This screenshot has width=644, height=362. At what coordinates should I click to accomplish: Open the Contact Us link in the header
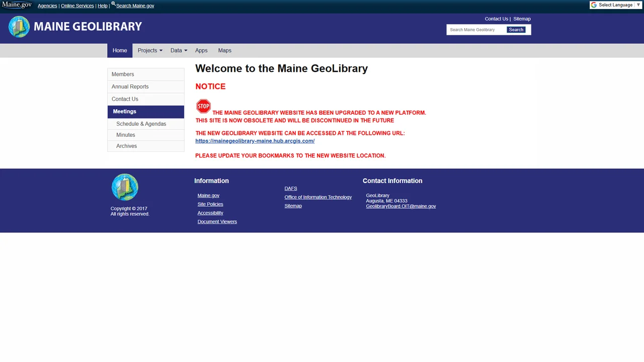pyautogui.click(x=497, y=19)
